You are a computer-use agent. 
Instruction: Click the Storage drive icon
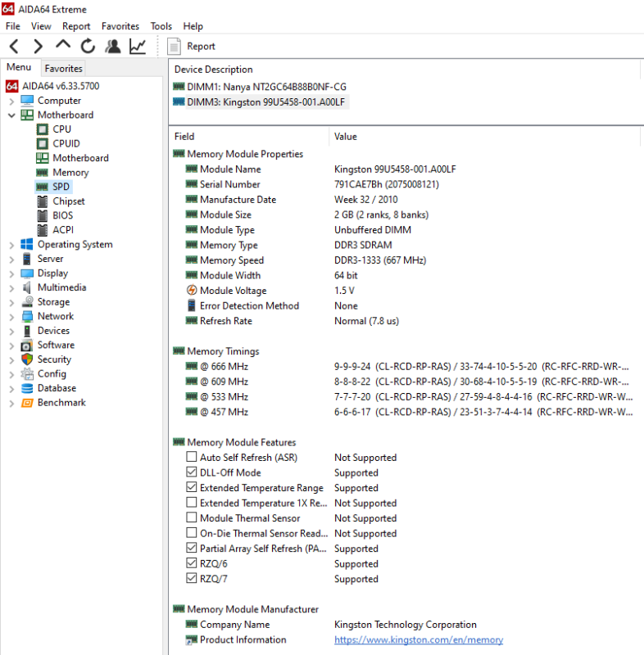point(28,301)
